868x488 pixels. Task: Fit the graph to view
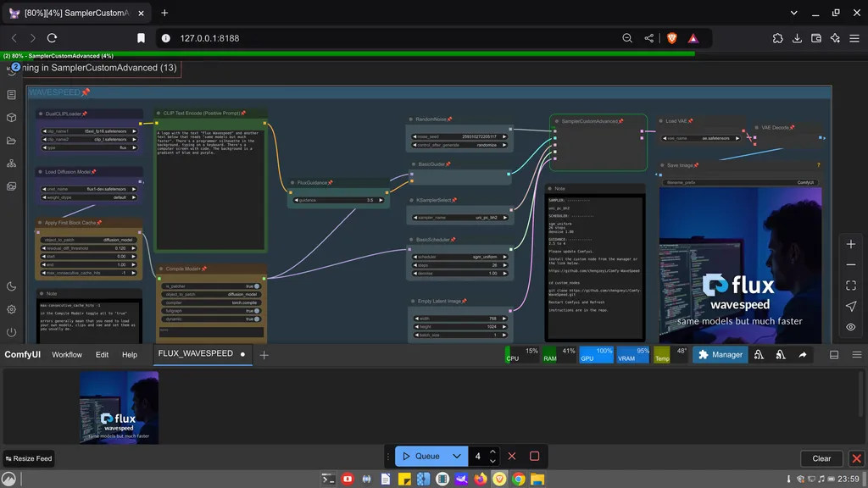point(851,286)
